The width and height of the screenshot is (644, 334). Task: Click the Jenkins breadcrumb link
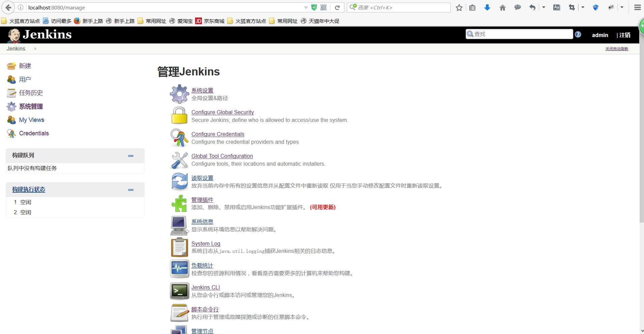pos(16,48)
